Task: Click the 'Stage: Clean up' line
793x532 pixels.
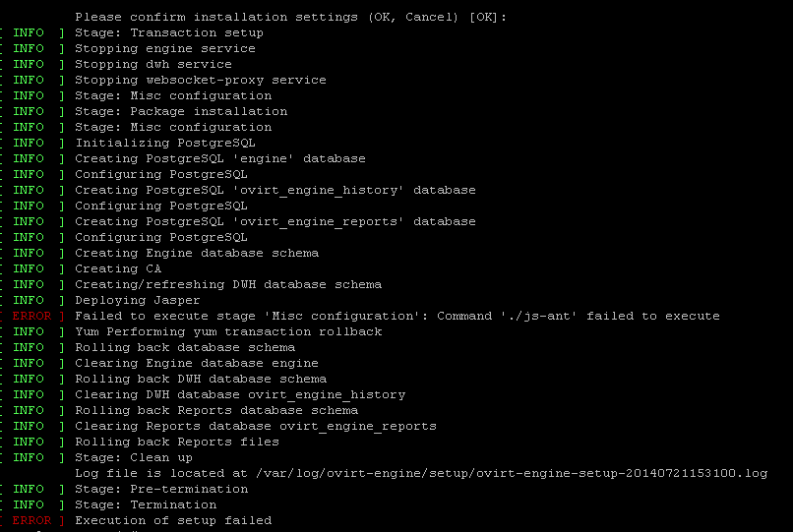Action: coord(134,457)
